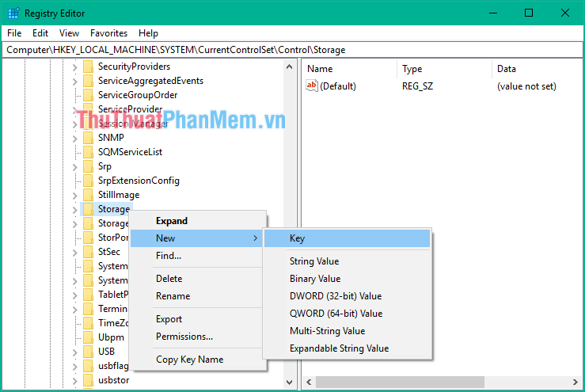Click the SrpExtensionConfig folder icon
The image size is (585, 392).
click(x=89, y=181)
